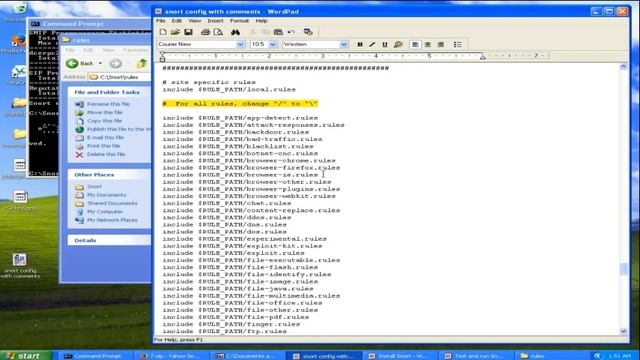Open WordPad Help menu
Screen dimensions: 640x360
(261, 21)
